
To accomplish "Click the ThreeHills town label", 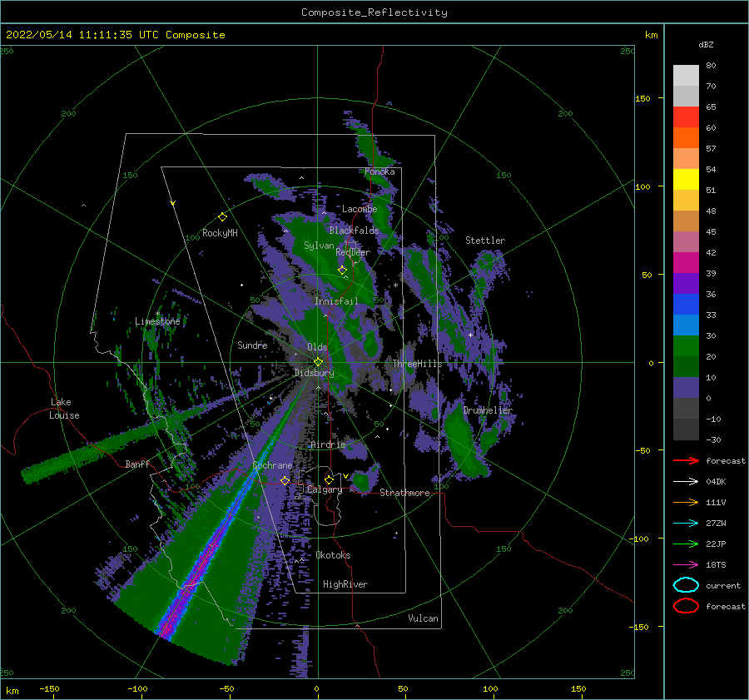I will tap(418, 364).
